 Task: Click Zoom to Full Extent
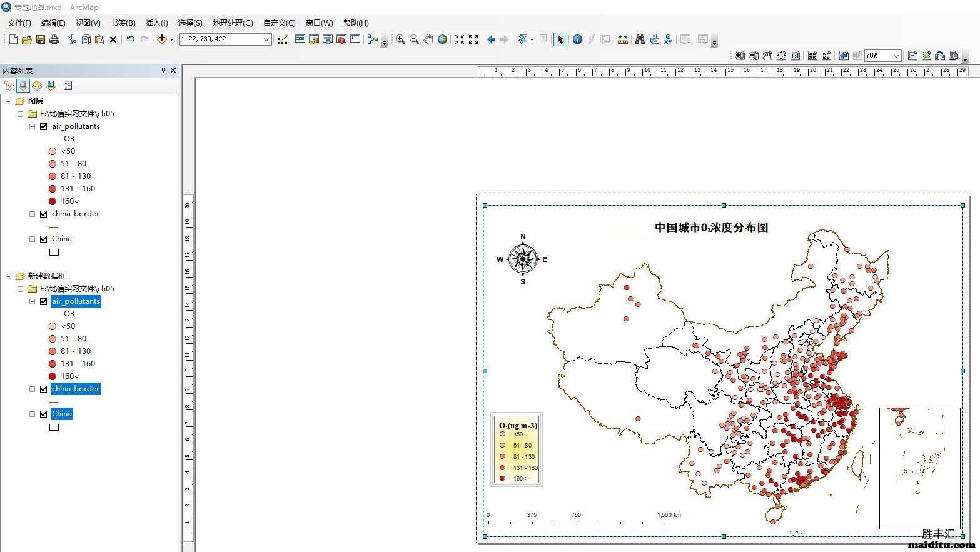click(x=442, y=39)
